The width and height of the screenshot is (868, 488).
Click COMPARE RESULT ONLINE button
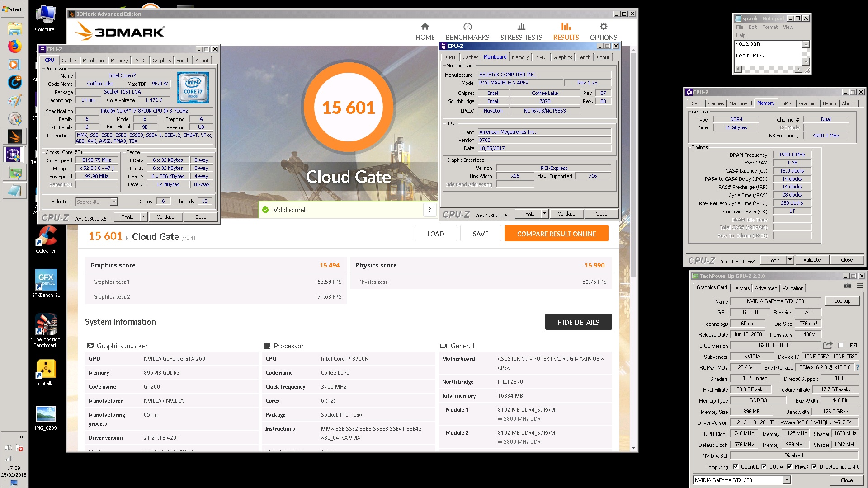point(556,234)
